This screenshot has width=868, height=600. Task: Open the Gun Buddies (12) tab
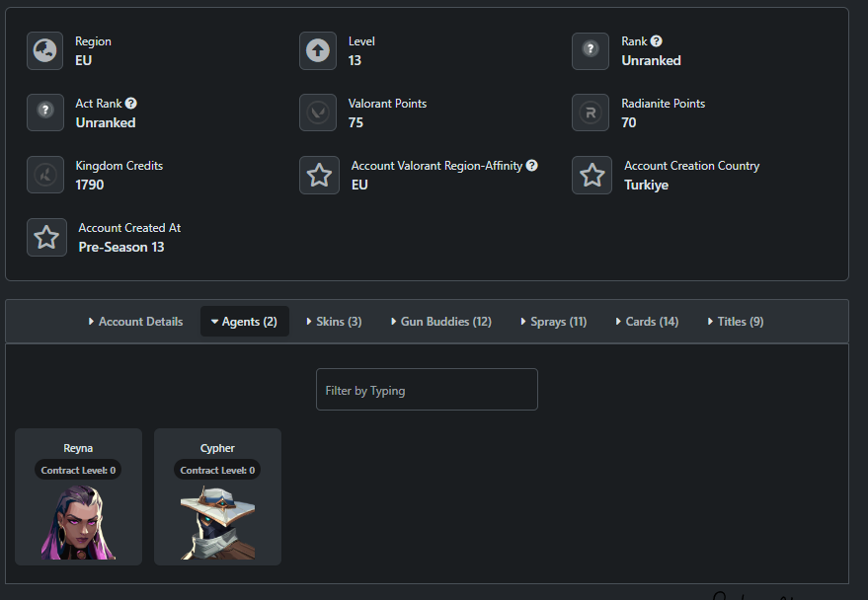[x=441, y=322]
